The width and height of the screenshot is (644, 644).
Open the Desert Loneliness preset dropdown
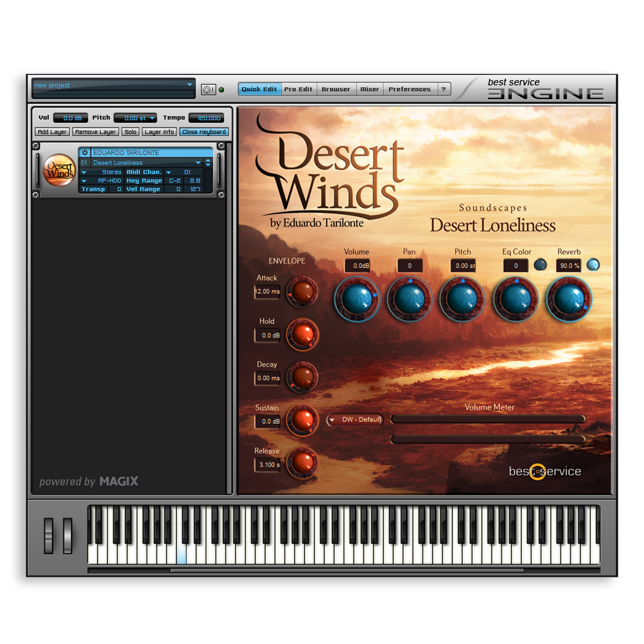click(x=198, y=163)
